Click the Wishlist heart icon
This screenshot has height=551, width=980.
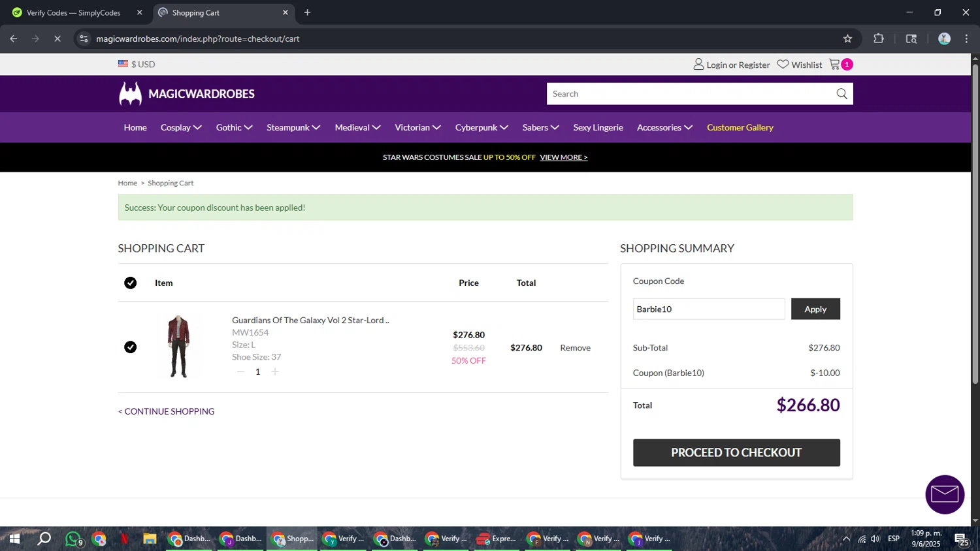783,64
